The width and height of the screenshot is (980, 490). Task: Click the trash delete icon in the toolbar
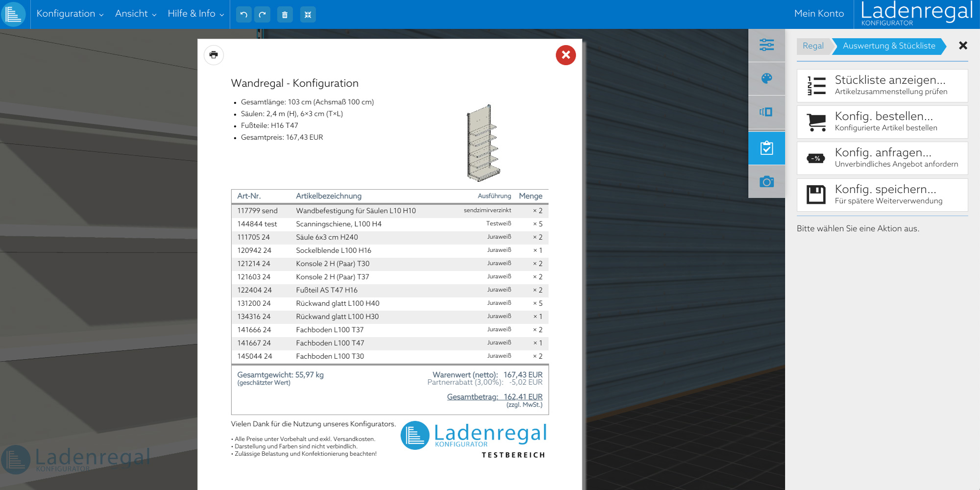[x=285, y=15]
